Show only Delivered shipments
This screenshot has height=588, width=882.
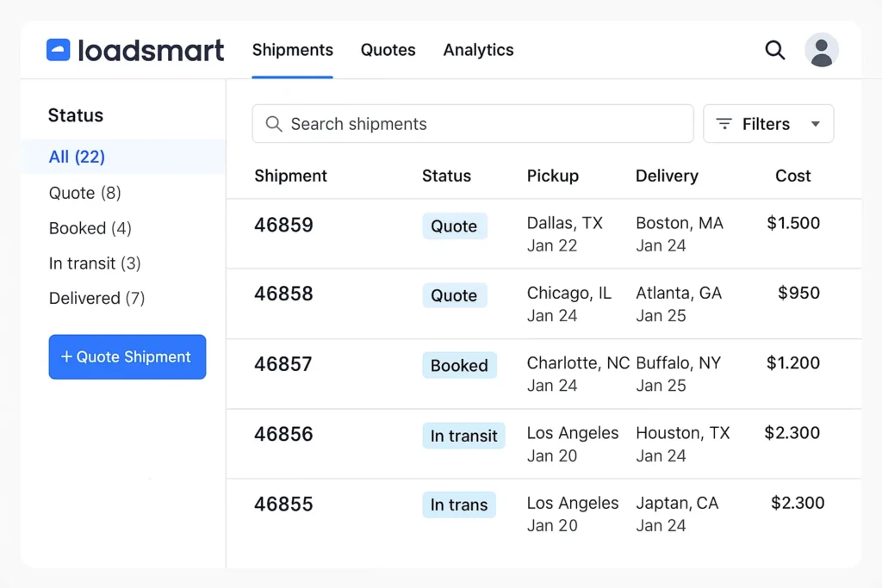96,298
